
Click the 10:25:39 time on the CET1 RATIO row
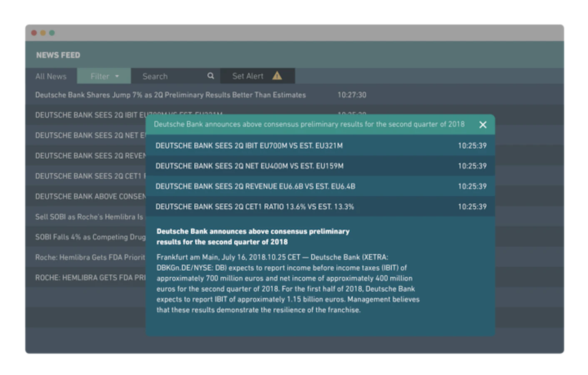coord(472,207)
